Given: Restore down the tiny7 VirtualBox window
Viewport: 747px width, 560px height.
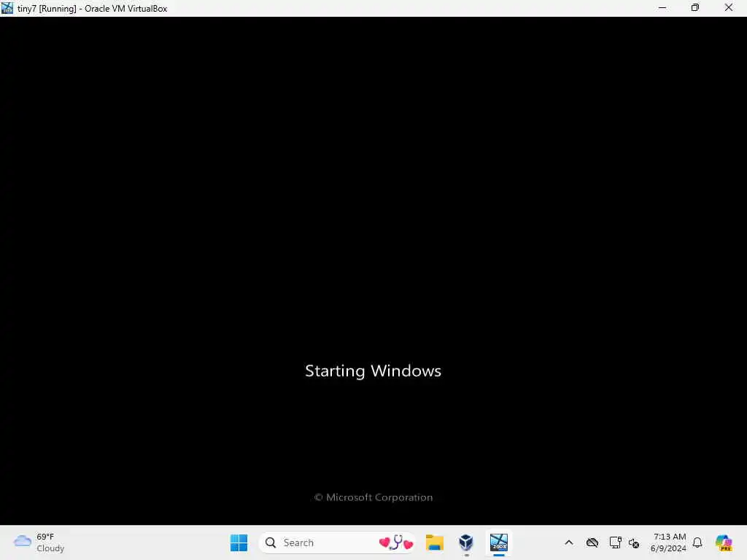Looking at the screenshot, I should [695, 7].
